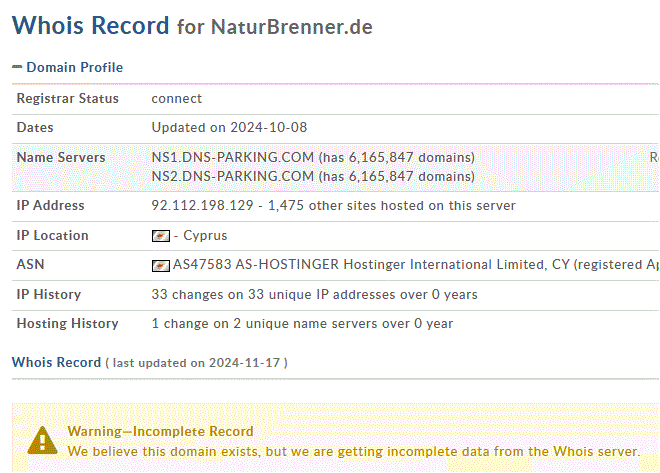
Task: Click the 'connect' registrar status value
Action: (176, 99)
